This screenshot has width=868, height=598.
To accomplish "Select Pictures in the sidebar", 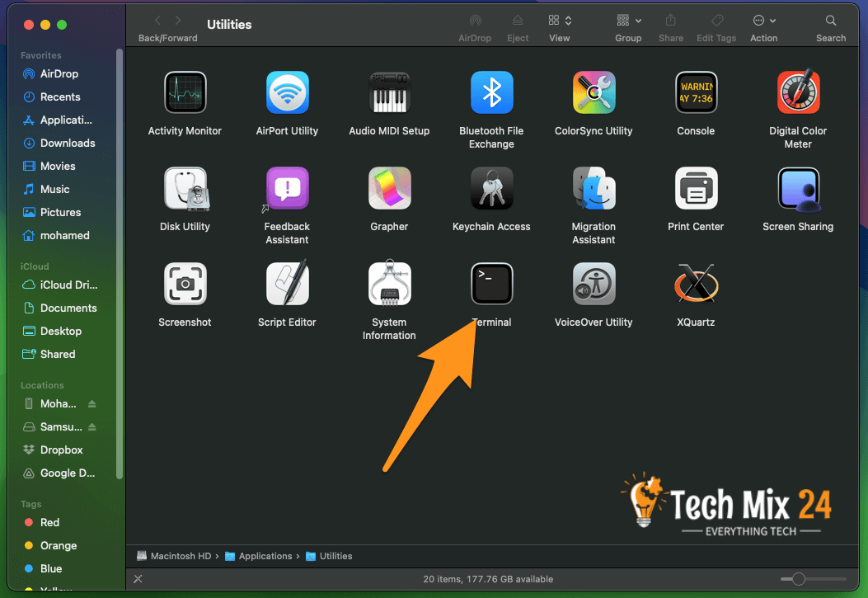I will (61, 212).
